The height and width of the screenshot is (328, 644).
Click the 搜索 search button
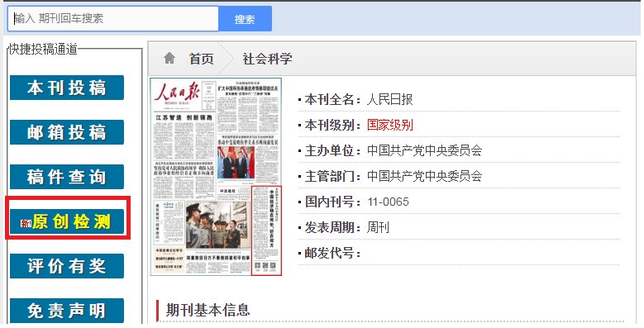click(245, 18)
